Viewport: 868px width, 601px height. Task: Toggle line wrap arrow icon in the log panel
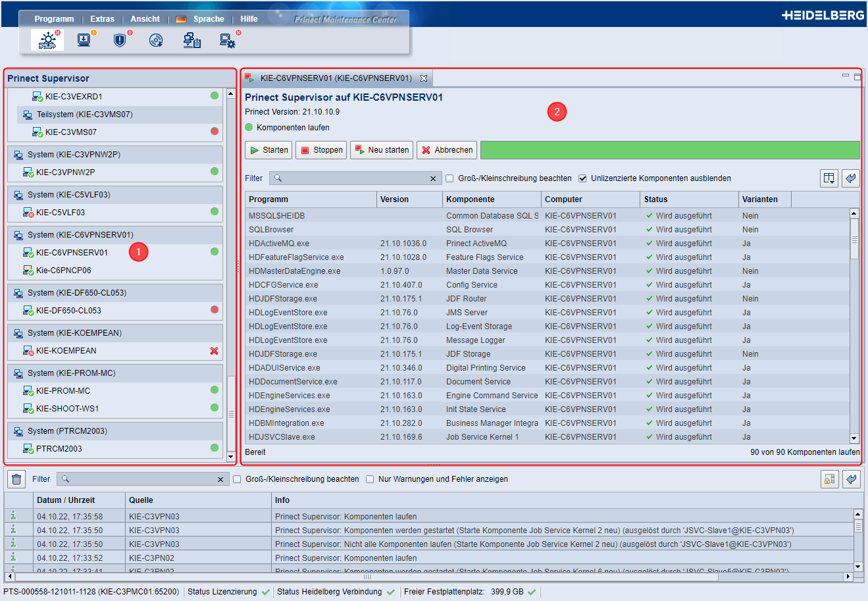pos(852,479)
